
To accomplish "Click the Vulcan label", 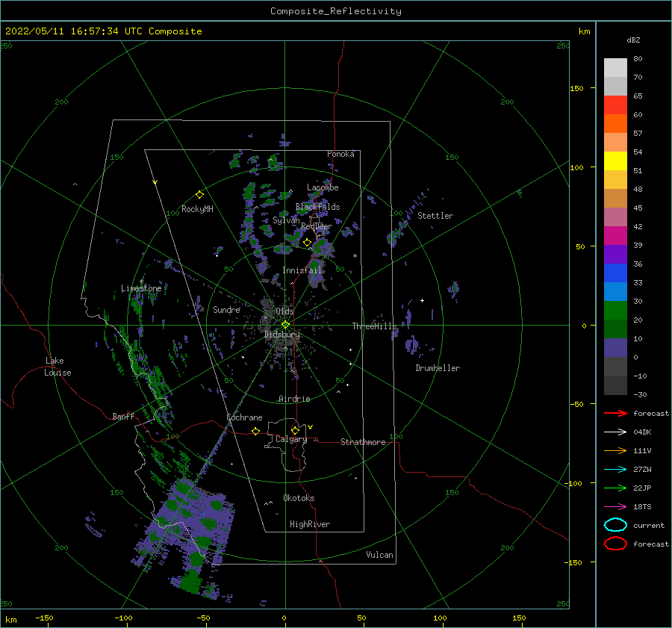I will [380, 555].
